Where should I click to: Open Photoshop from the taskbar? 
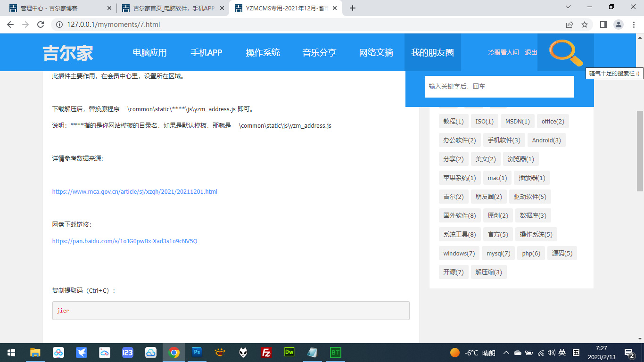coord(197,352)
